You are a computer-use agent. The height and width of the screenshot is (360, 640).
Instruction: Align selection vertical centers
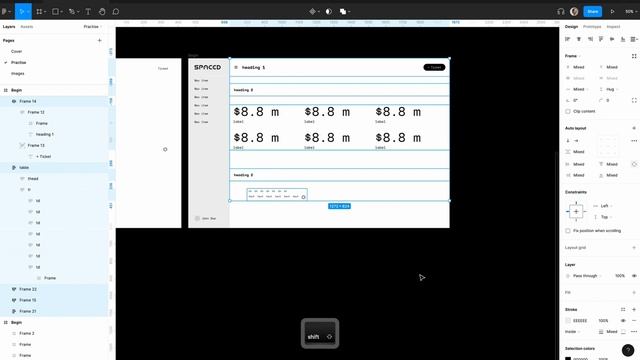point(612,39)
